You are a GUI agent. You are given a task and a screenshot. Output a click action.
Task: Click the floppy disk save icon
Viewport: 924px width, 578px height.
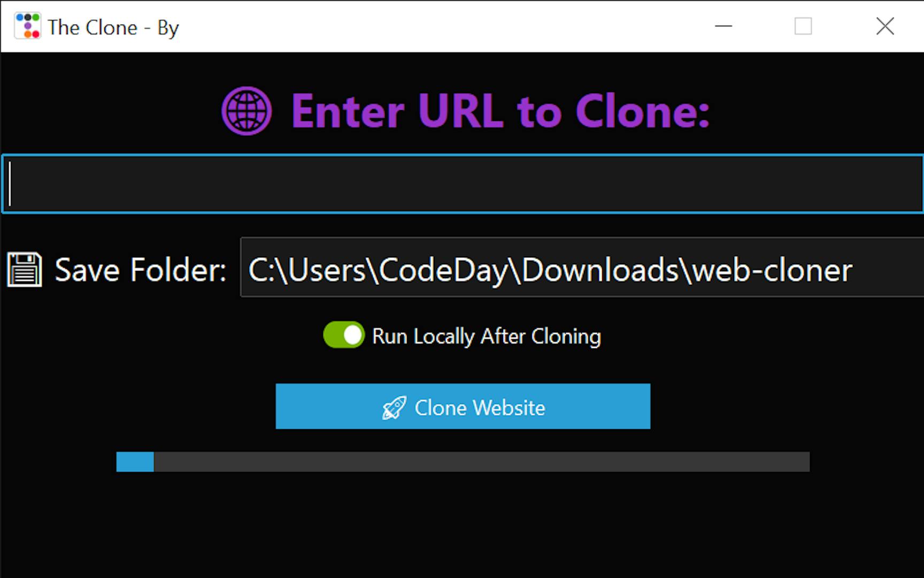(24, 270)
